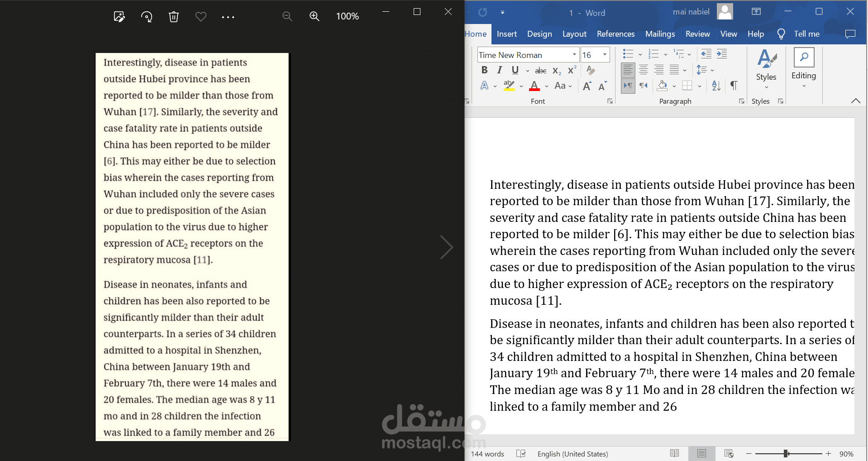Expand the font size 16 dropdown
The width and height of the screenshot is (868, 461).
(605, 55)
